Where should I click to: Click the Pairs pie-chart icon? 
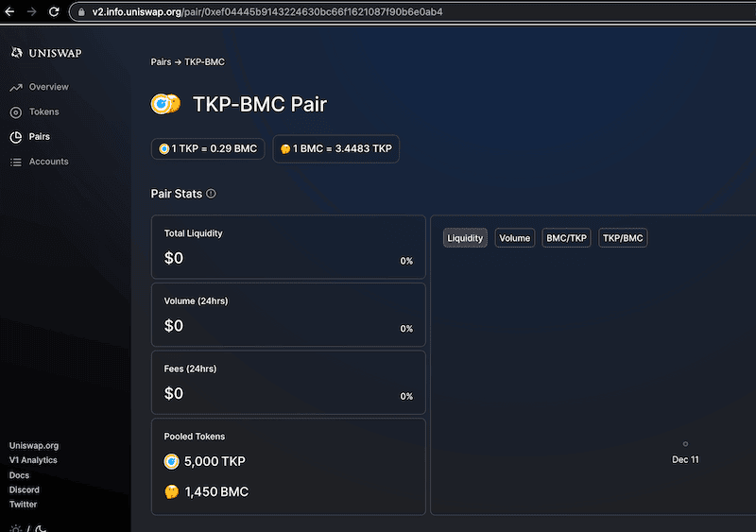click(16, 137)
